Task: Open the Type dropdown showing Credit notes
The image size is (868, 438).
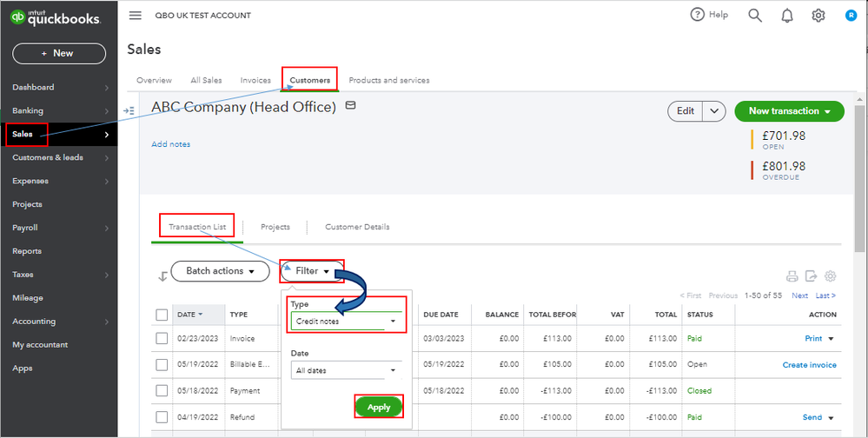Action: click(x=347, y=322)
